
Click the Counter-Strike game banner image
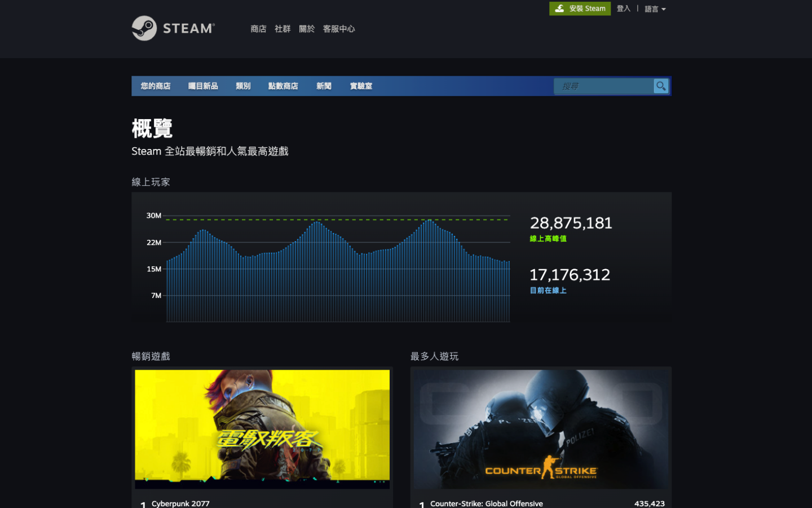[540, 428]
